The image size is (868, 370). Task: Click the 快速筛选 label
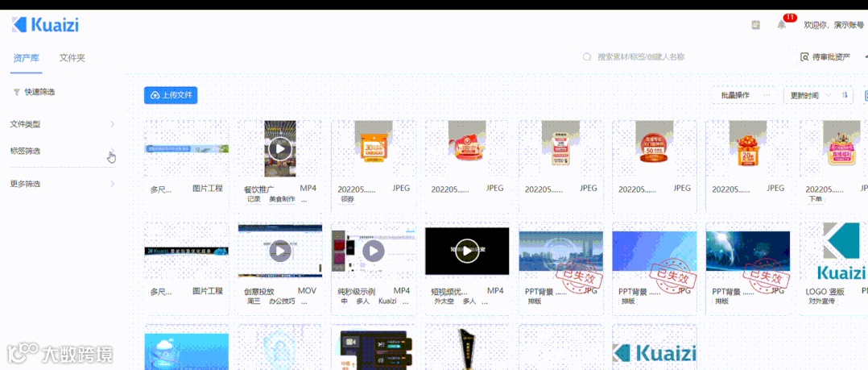[x=40, y=92]
